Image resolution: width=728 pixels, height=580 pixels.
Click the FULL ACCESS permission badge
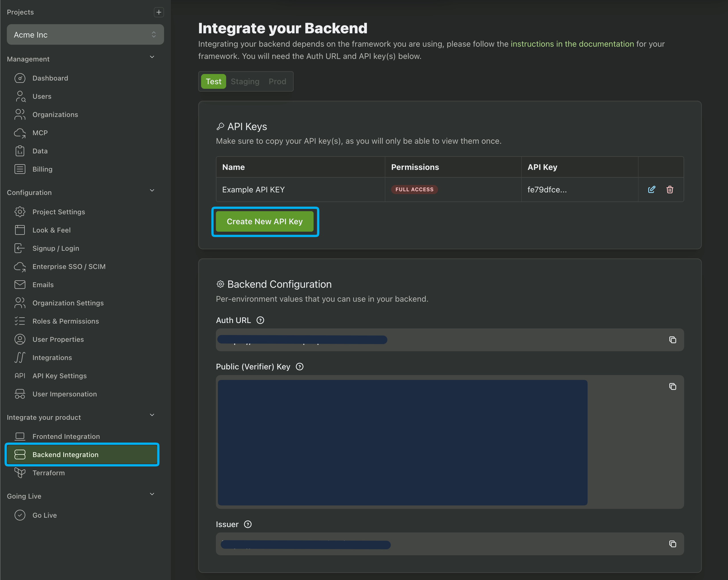[414, 190]
